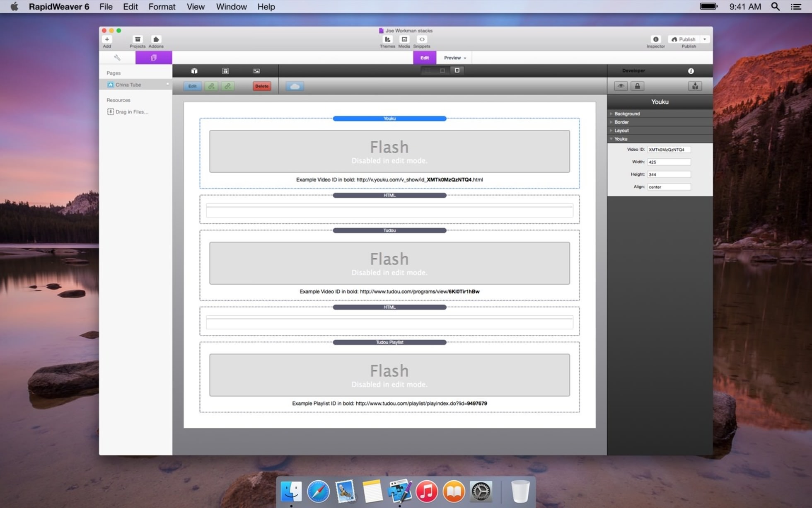The width and height of the screenshot is (812, 508).
Task: Open the View menu
Action: [x=196, y=7]
